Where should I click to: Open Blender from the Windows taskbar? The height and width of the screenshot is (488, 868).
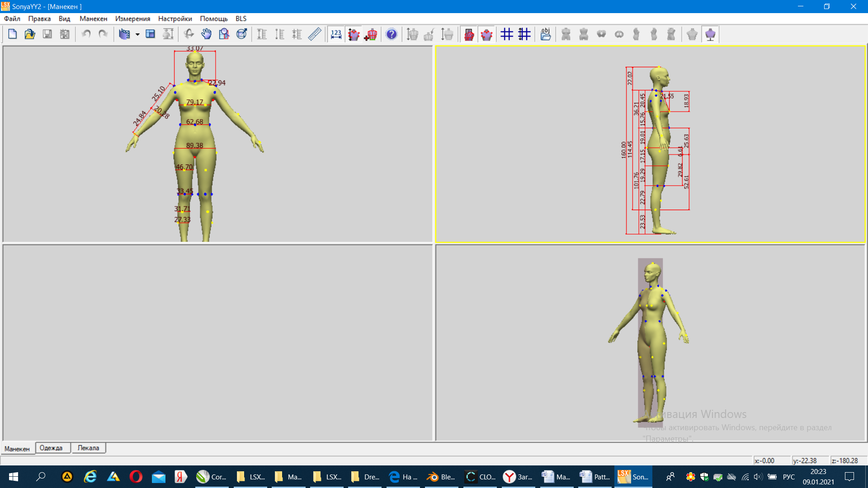440,477
